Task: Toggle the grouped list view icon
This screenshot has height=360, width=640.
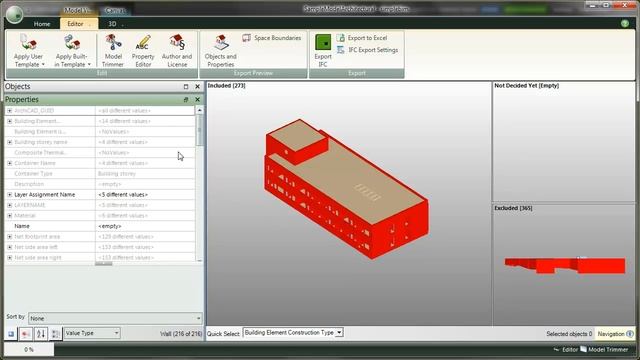Action: coord(56,334)
